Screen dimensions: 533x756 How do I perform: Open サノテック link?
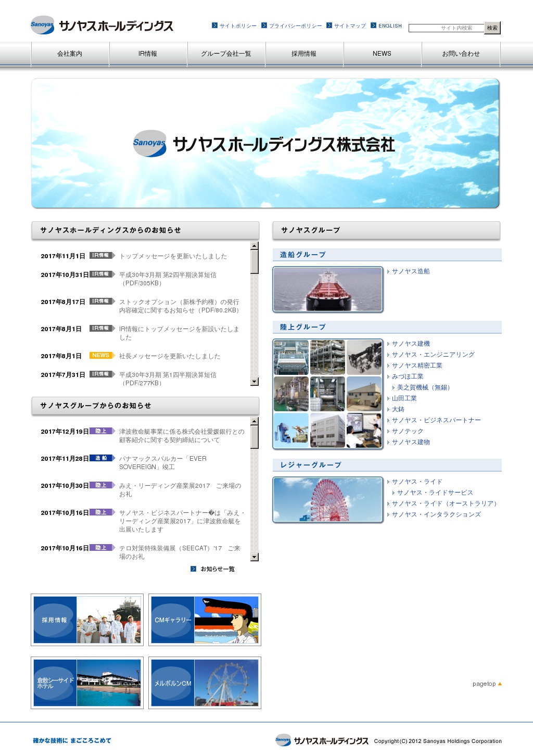coord(408,431)
